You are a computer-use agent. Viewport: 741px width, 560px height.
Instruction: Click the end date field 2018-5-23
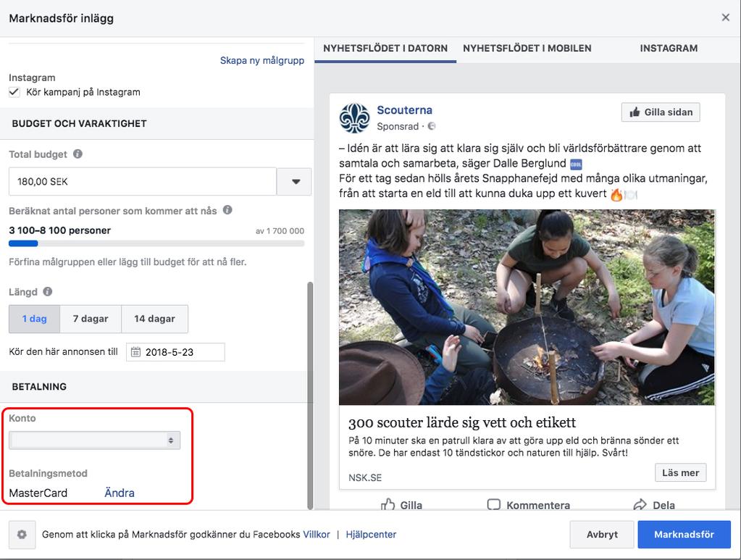tap(175, 352)
